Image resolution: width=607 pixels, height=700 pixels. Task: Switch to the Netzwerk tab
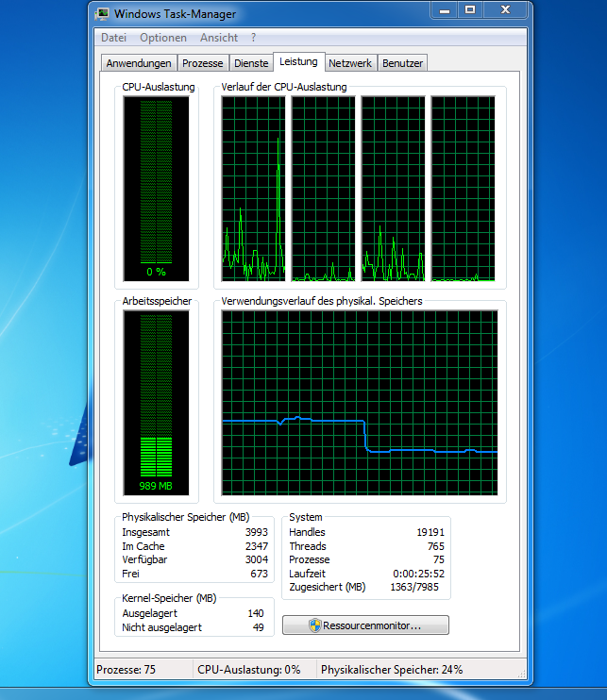coord(350,63)
